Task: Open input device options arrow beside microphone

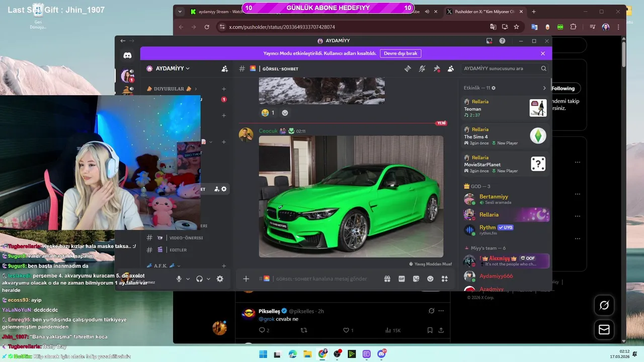Action: (x=188, y=279)
